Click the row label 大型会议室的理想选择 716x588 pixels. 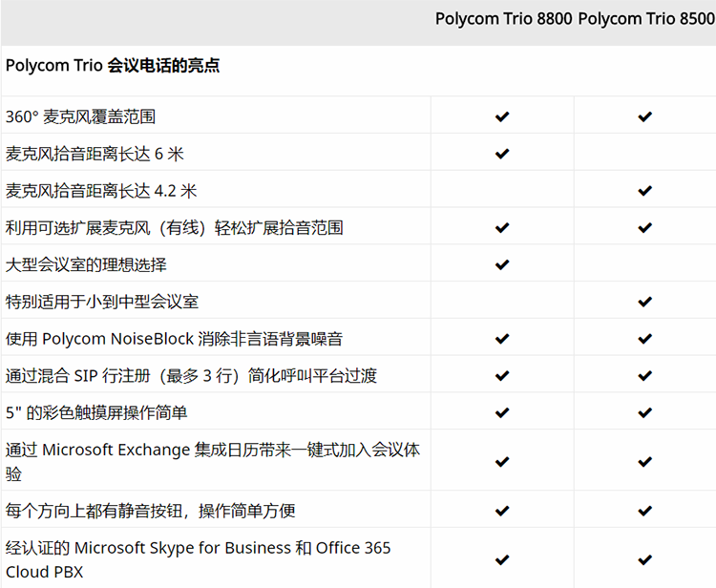tap(86, 264)
